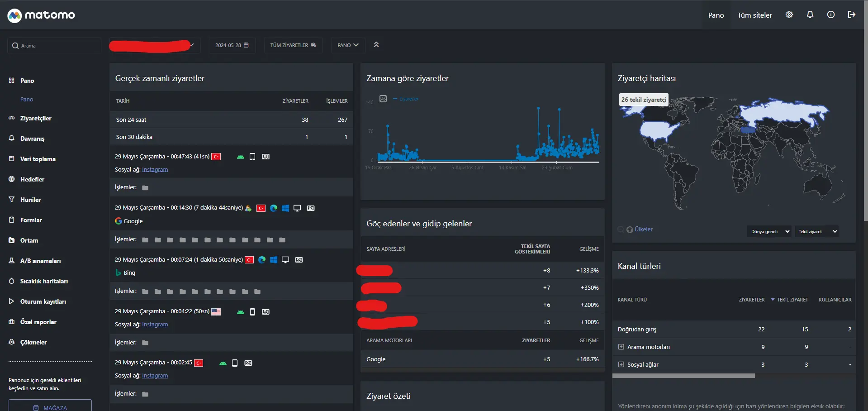
Task: Collapse the top controls double-chevron icon
Action: pyautogui.click(x=376, y=45)
